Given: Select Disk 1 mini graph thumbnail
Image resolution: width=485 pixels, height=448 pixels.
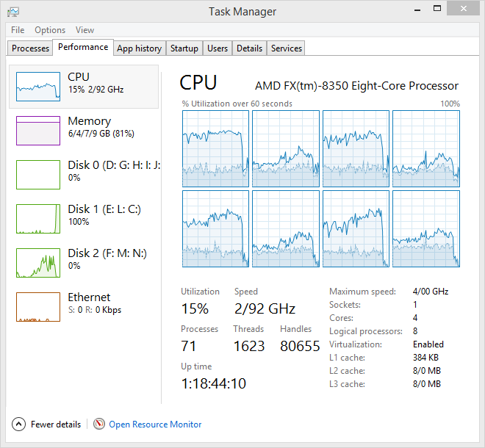Looking at the screenshot, I should (38, 219).
